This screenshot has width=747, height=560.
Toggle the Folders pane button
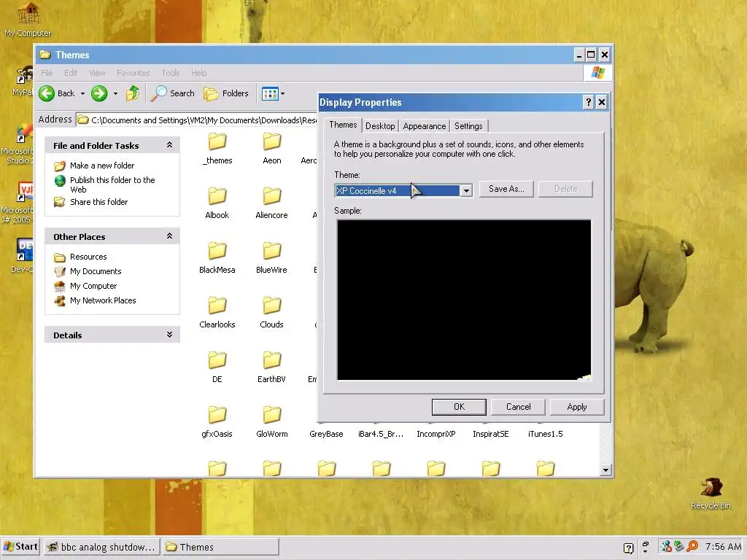[x=226, y=93]
